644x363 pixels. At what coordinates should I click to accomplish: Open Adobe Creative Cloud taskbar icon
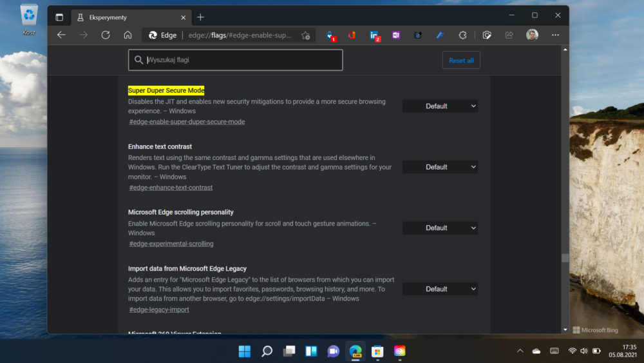[400, 351]
